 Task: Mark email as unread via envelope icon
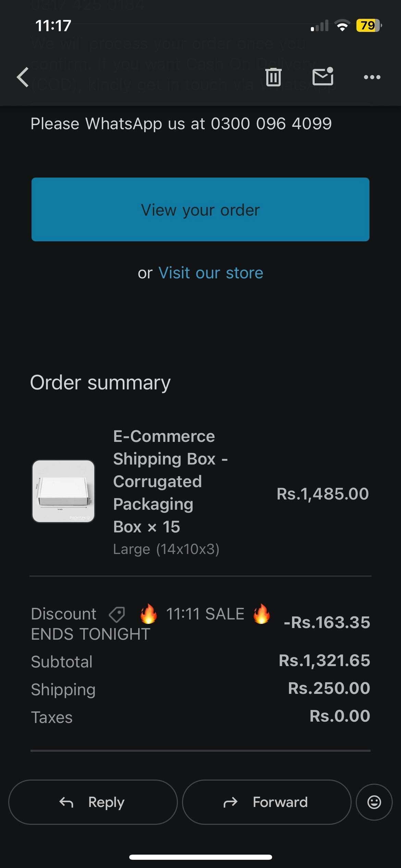[x=323, y=76]
